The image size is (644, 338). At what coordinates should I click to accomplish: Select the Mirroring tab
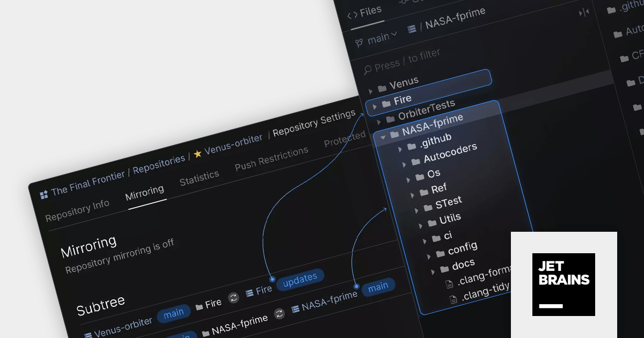[x=144, y=193]
